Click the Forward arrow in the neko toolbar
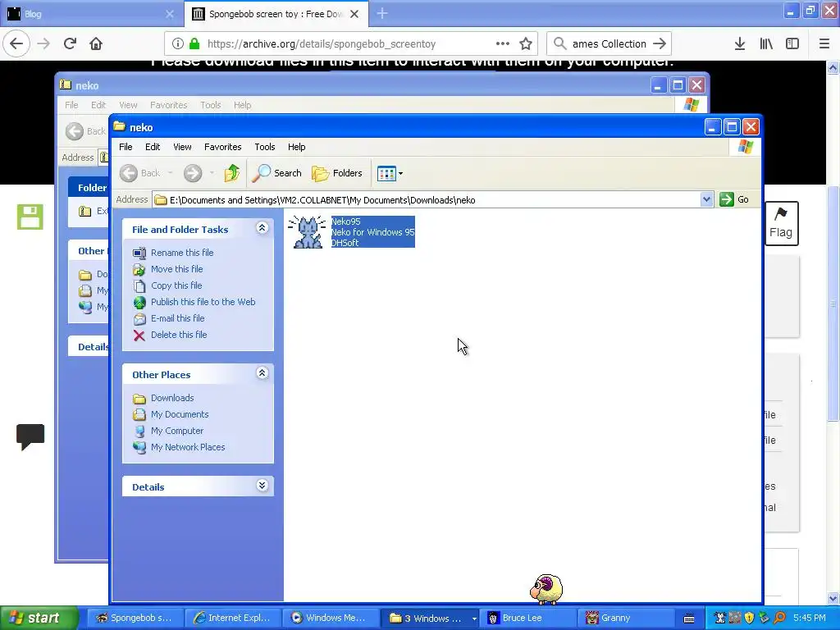 tap(193, 173)
